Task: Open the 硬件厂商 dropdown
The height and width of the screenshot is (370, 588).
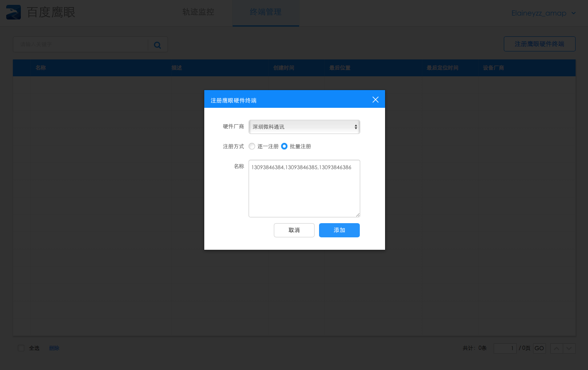Action: 304,127
